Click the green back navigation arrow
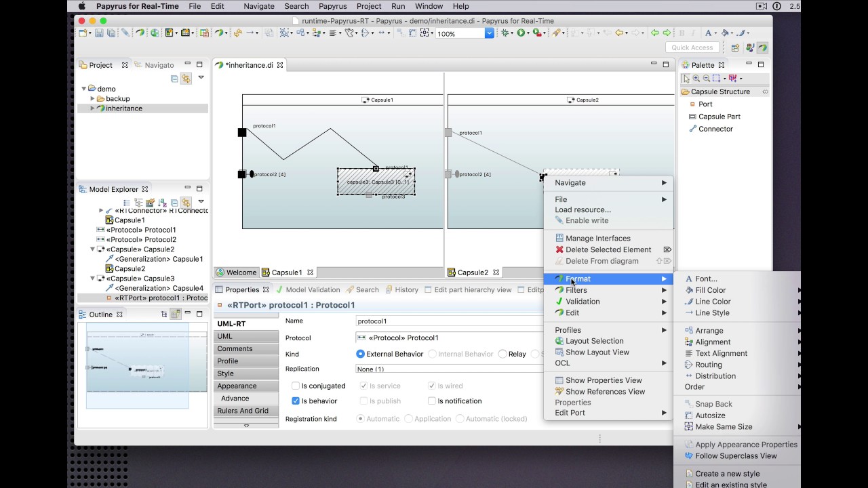This screenshot has width=868, height=488. pyautogui.click(x=655, y=33)
